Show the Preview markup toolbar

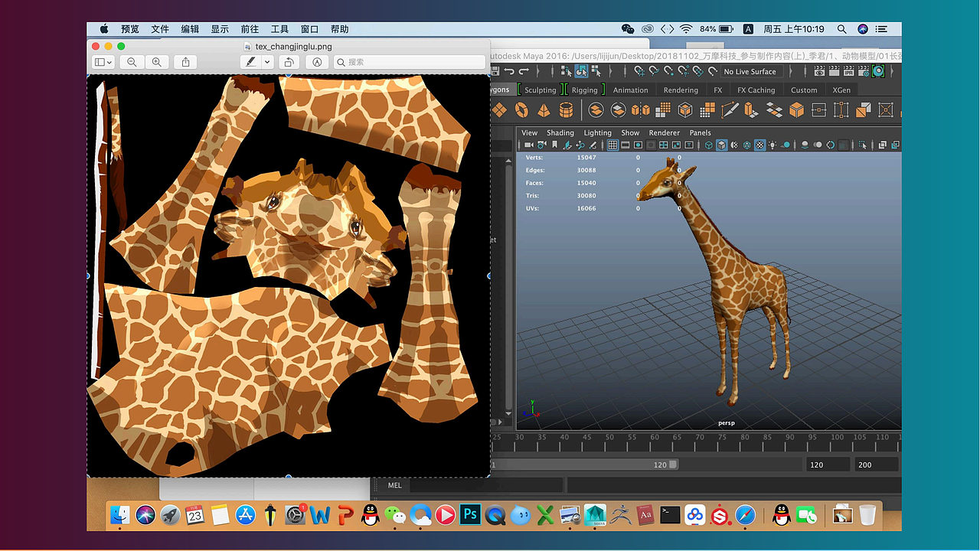[316, 62]
